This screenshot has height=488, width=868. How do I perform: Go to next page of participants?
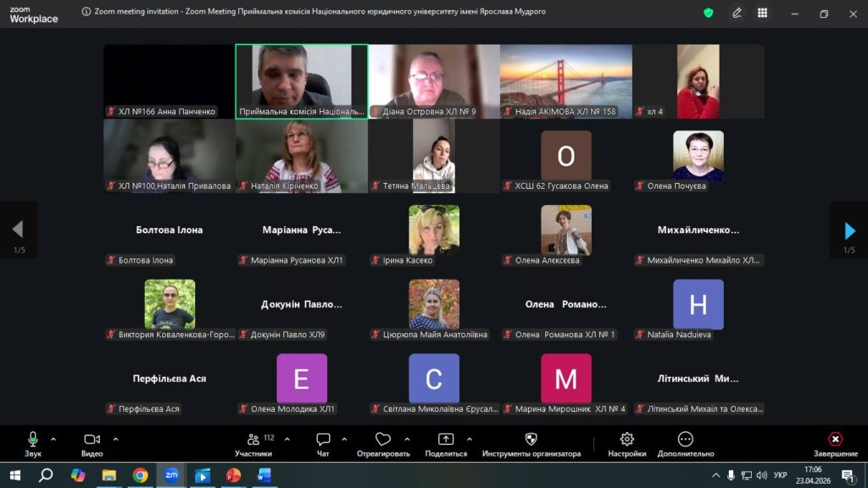pos(849,230)
